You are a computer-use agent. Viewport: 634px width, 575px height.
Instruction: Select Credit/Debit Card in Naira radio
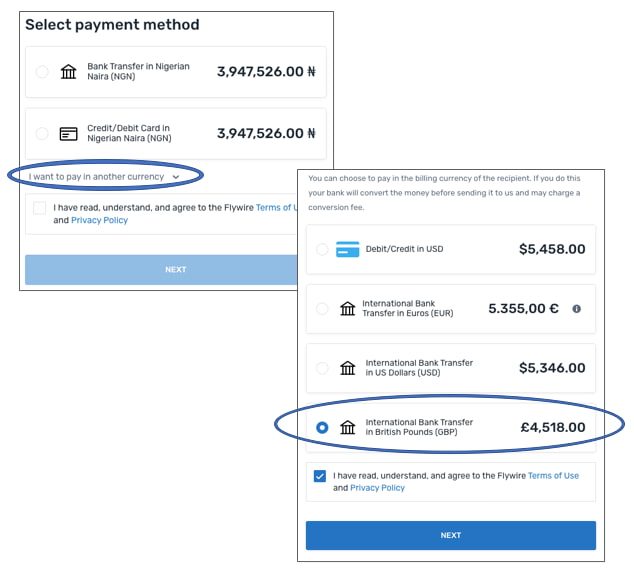tap(42, 133)
